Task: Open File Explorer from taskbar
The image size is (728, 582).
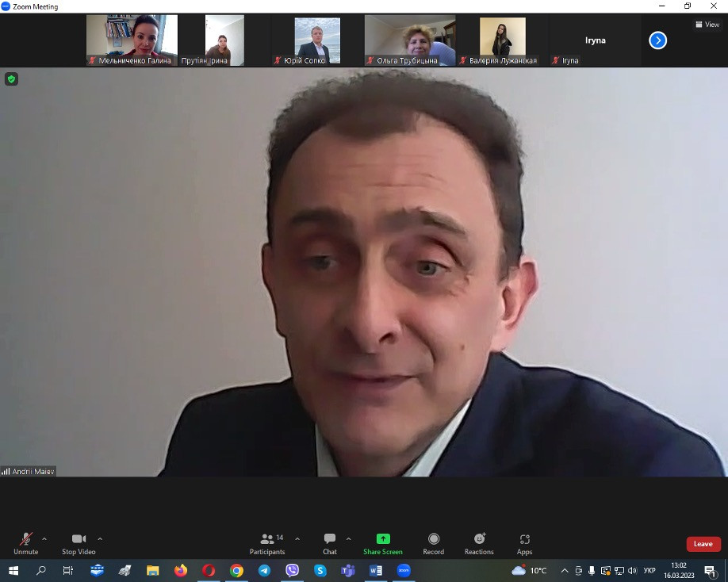Action: pos(153,570)
